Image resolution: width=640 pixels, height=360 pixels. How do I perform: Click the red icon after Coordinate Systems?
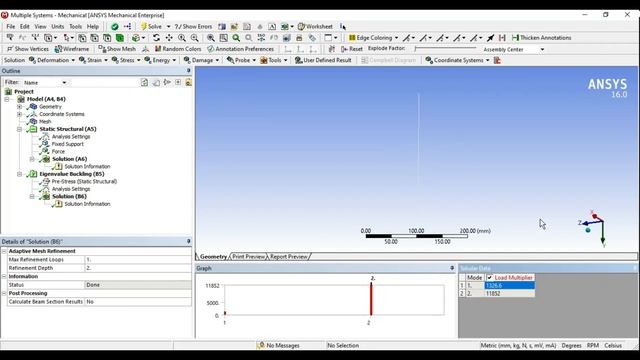pyautogui.click(x=497, y=60)
